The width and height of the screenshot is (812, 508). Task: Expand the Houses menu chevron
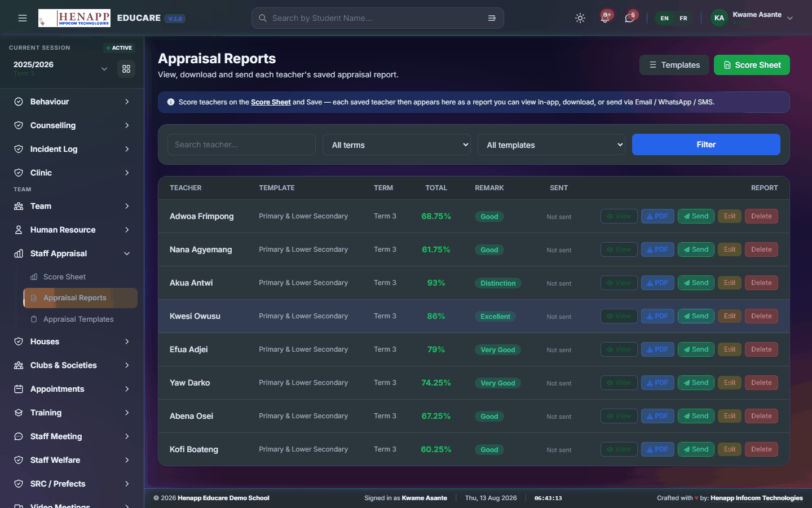coord(127,341)
